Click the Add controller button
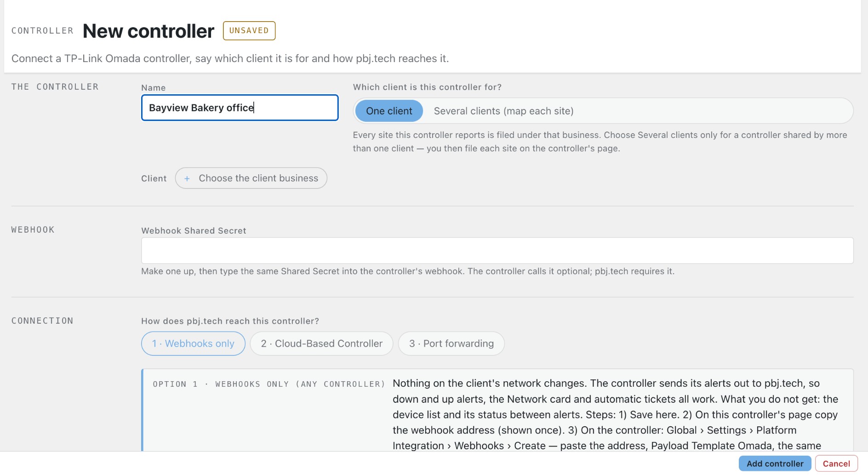Screen dimensions: 868x475 (x=775, y=464)
